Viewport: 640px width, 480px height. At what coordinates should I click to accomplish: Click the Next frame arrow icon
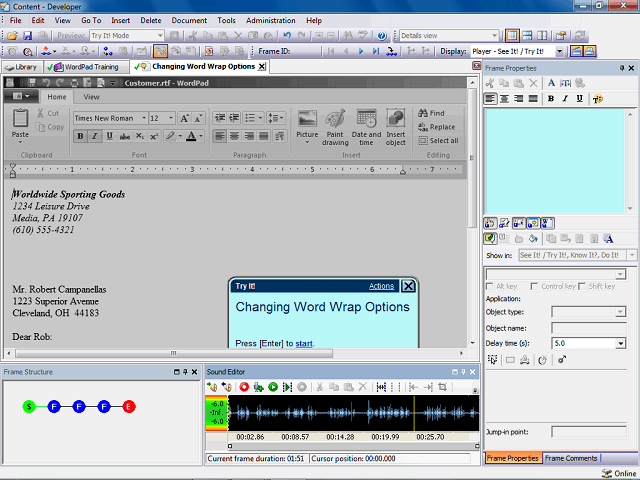tap(361, 51)
